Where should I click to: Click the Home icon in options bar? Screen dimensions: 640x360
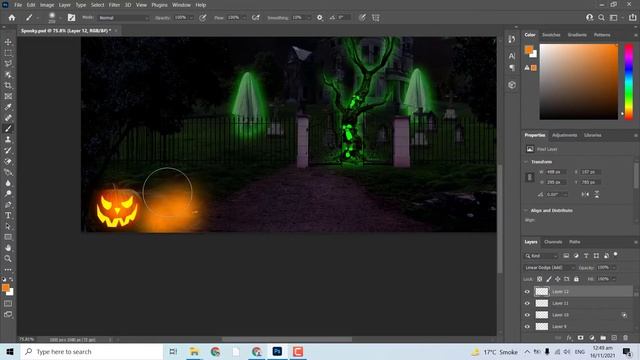[12, 18]
